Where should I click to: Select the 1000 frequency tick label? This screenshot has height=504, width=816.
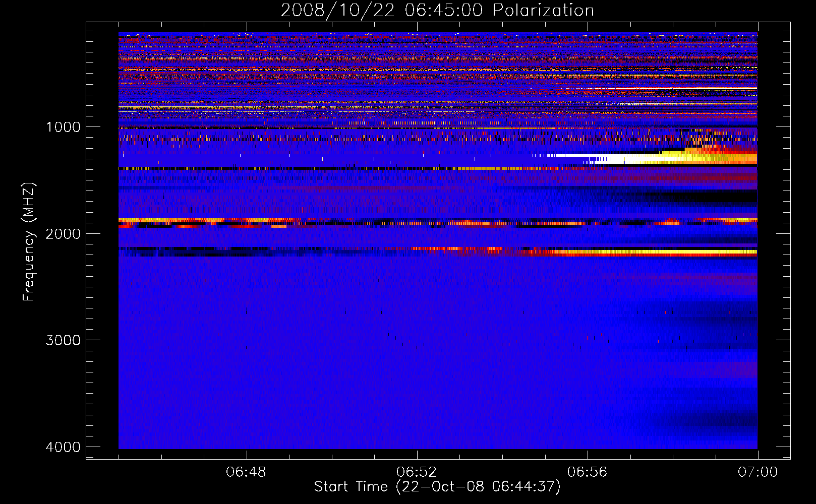[x=64, y=127]
